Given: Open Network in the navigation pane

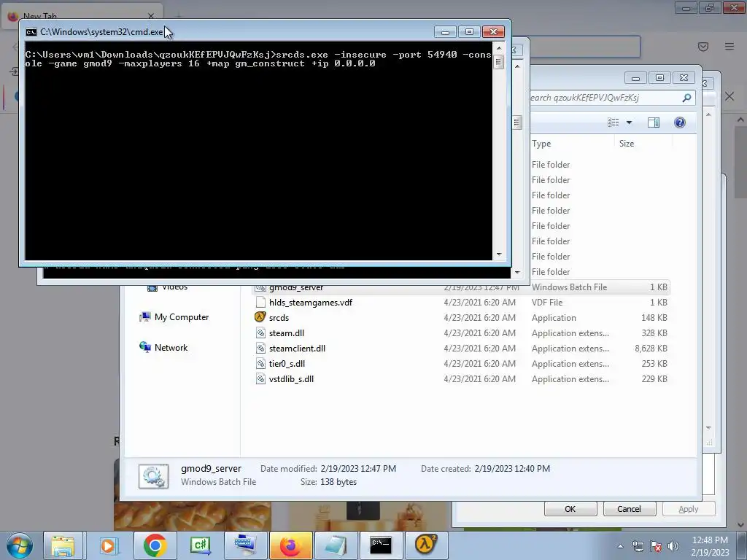Looking at the screenshot, I should tap(171, 348).
